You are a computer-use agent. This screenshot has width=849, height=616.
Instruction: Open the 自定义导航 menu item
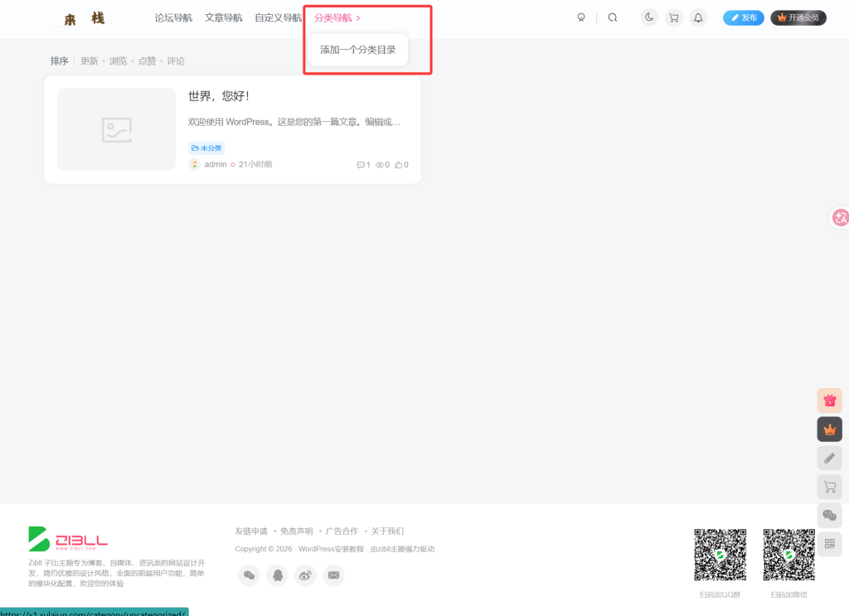click(x=279, y=18)
